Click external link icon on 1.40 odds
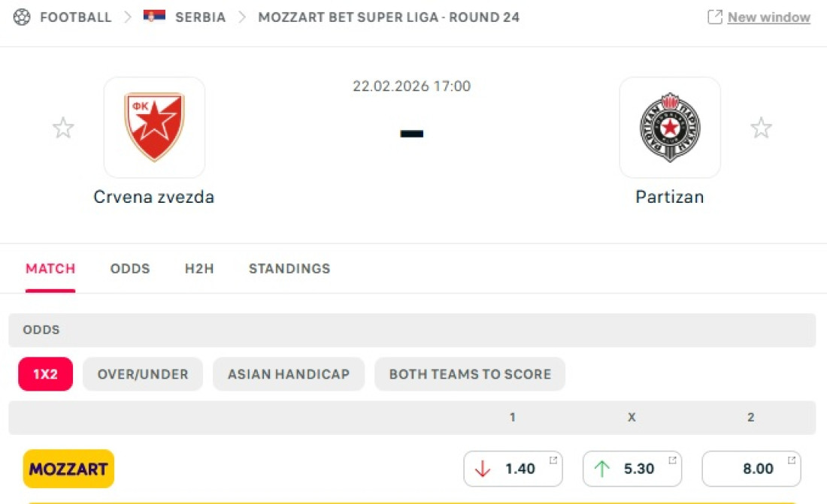Viewport: 827px width, 504px height. [x=553, y=460]
